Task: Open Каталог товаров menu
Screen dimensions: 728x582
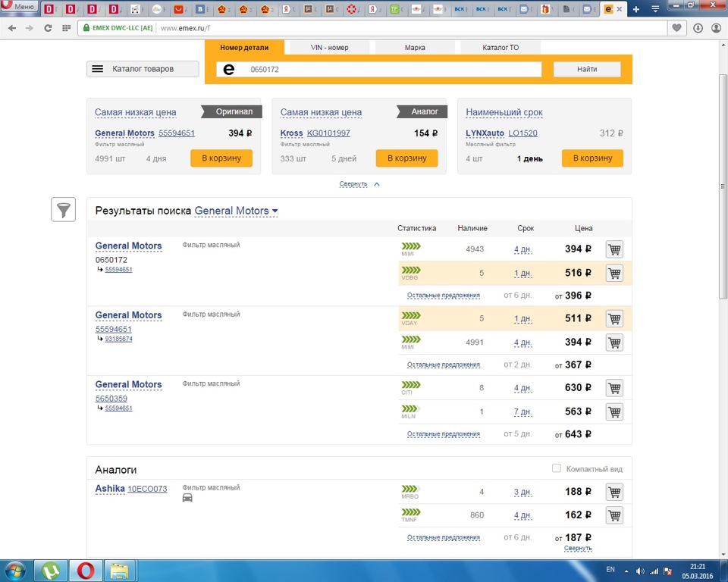Action: [x=143, y=69]
